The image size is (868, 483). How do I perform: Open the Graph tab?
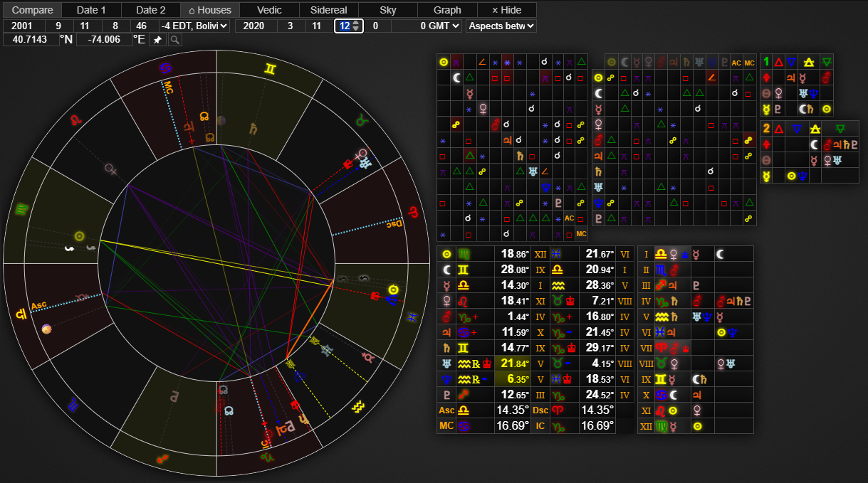(x=447, y=10)
